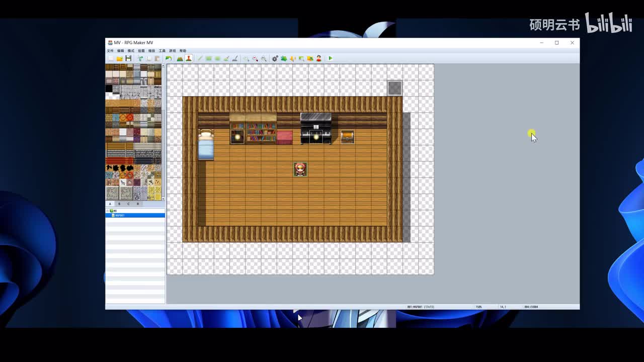Click the red cushion tile on the map

point(285,137)
